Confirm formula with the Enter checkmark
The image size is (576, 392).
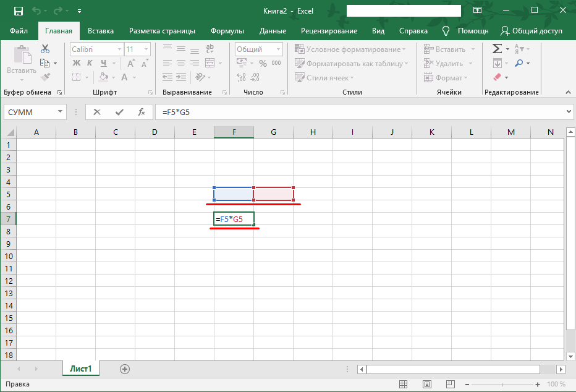[x=119, y=112]
